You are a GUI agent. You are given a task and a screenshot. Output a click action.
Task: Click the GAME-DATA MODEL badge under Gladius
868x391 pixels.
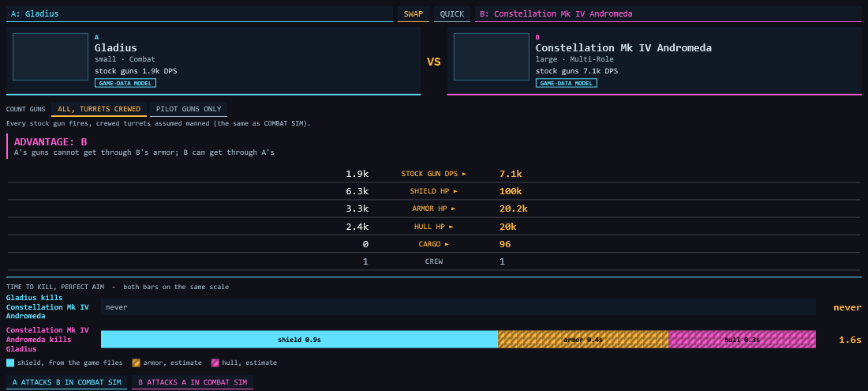[125, 83]
